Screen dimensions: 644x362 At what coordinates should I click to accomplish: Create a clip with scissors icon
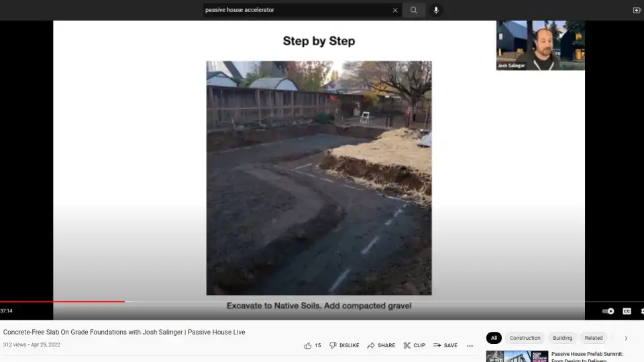point(414,345)
